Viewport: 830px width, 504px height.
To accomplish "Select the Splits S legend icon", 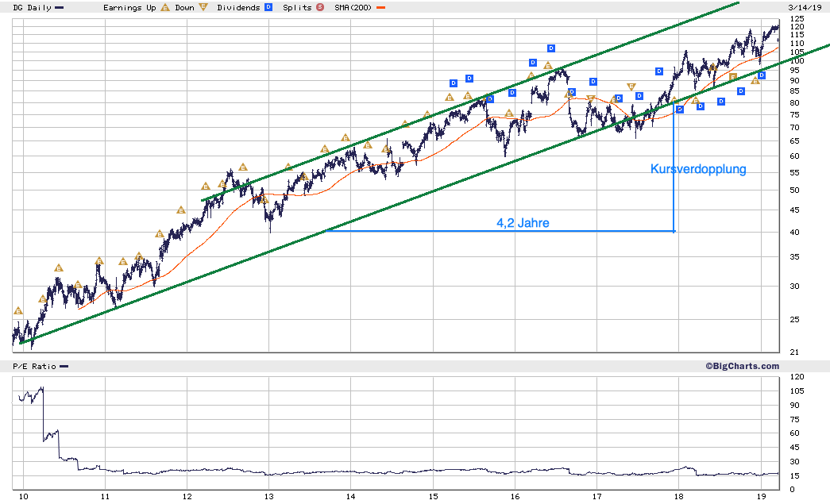I will coord(320,7).
